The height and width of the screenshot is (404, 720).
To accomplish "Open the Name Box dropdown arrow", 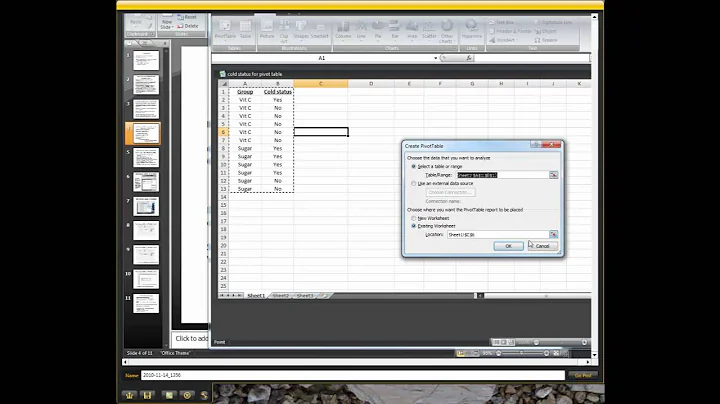I will pyautogui.click(x=435, y=58).
